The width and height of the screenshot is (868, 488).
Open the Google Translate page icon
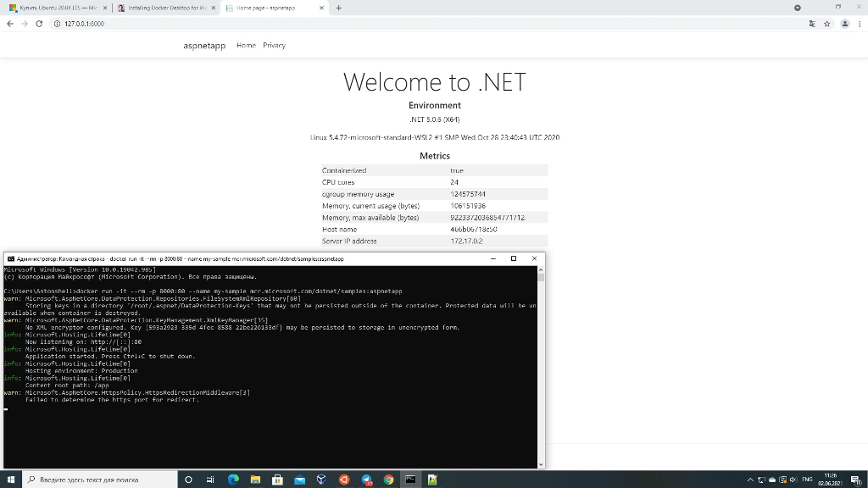(812, 24)
